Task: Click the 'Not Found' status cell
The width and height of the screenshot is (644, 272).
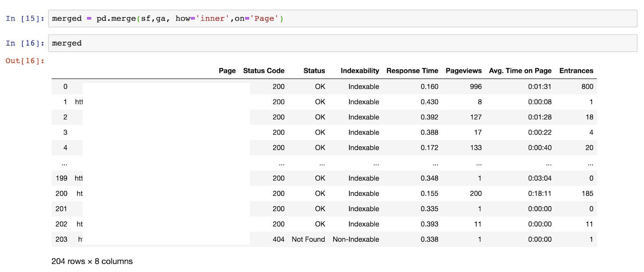Action: click(308, 239)
